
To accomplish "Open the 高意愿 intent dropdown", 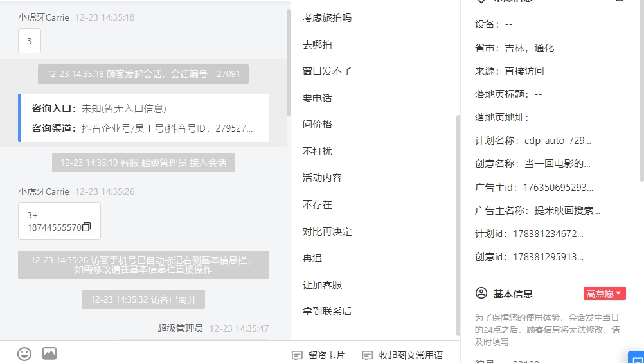I will coord(604,293).
